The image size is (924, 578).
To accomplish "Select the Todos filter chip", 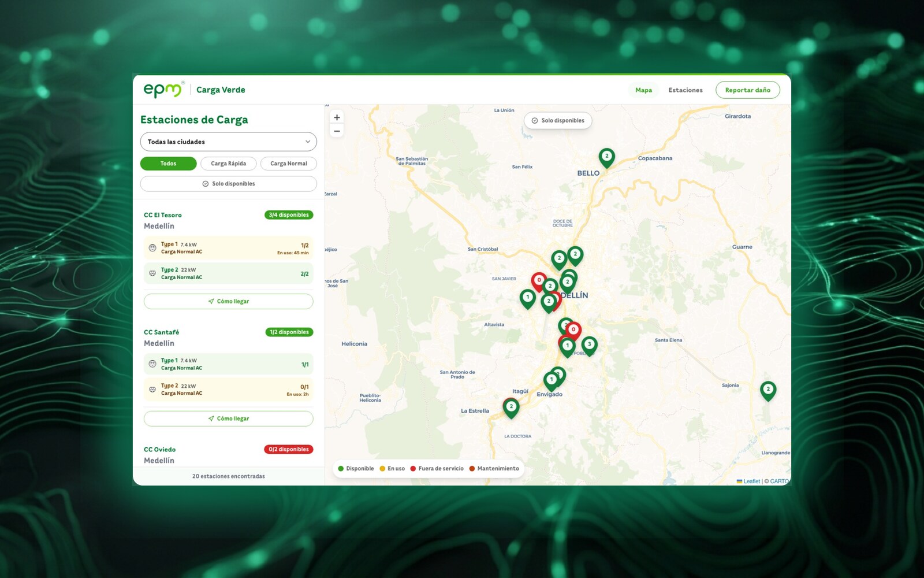I will tap(168, 164).
